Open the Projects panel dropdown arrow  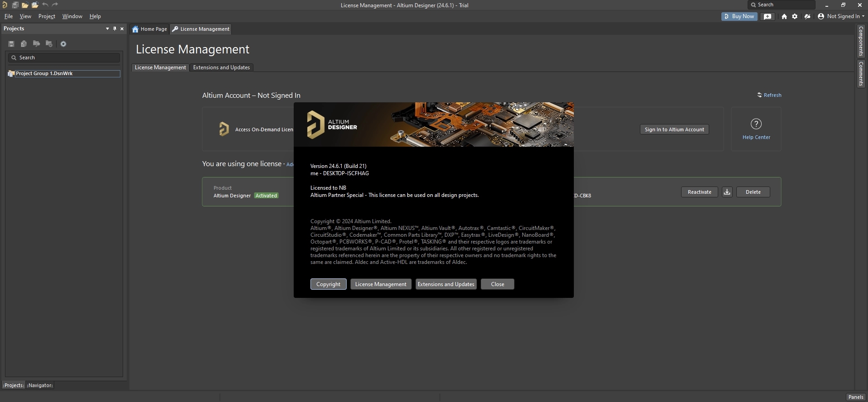coord(107,29)
